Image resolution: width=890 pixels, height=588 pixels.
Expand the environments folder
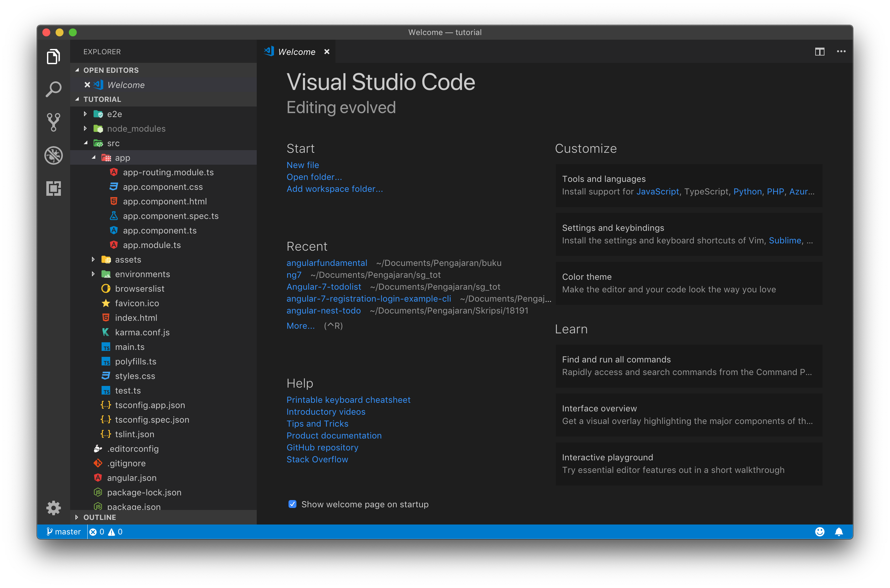pyautogui.click(x=93, y=274)
